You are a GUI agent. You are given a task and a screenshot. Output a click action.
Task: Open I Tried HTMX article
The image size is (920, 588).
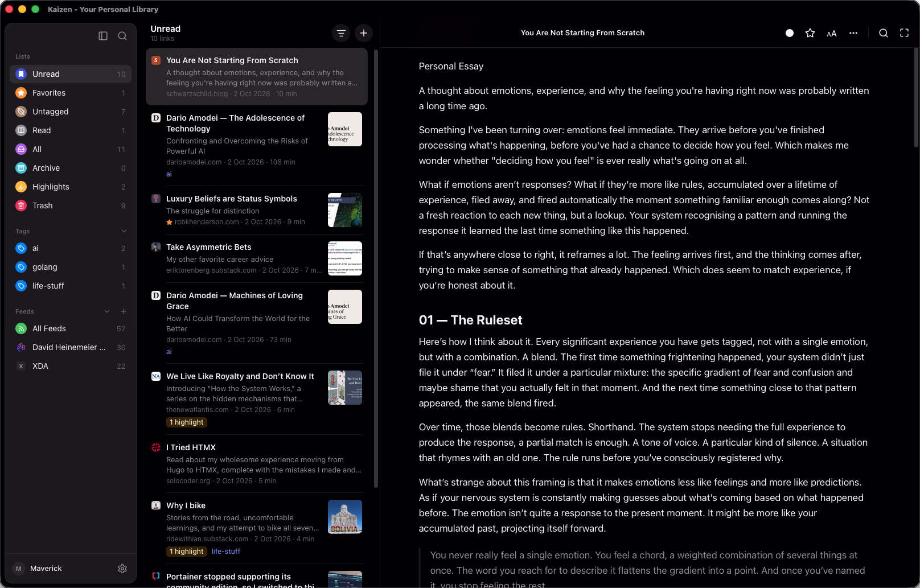[256, 464]
